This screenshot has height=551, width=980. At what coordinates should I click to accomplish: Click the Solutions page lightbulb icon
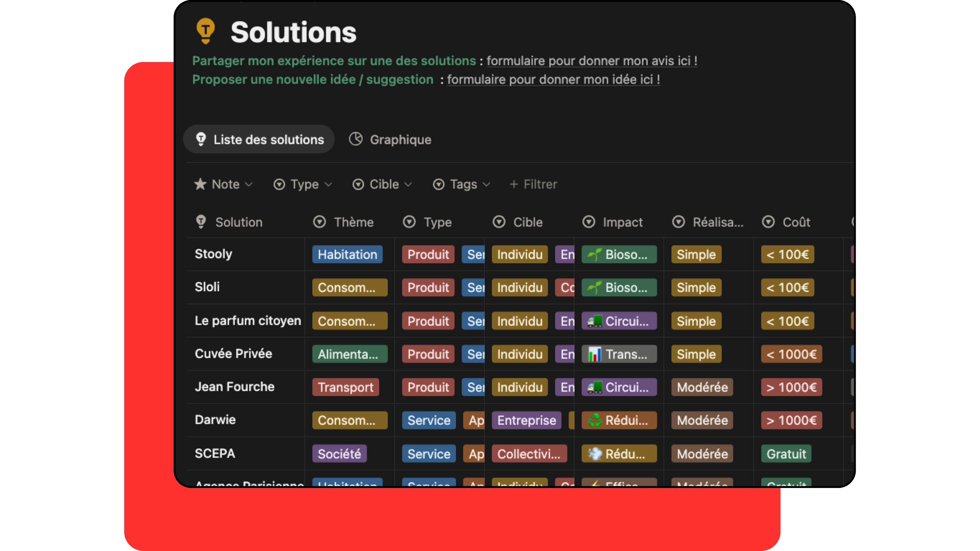point(205,30)
